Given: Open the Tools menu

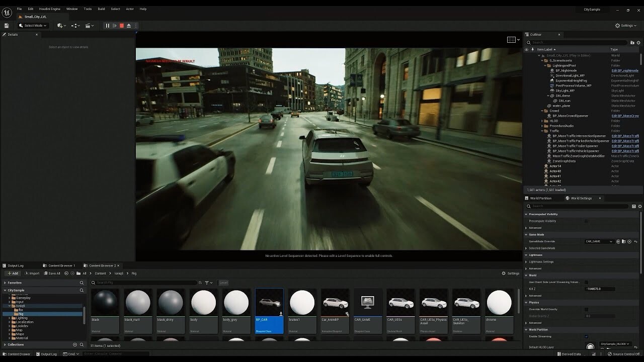Looking at the screenshot, I should click(87, 9).
